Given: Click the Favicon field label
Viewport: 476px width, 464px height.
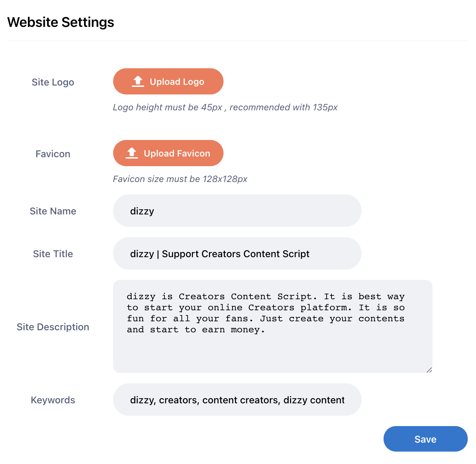Looking at the screenshot, I should coord(53,154).
